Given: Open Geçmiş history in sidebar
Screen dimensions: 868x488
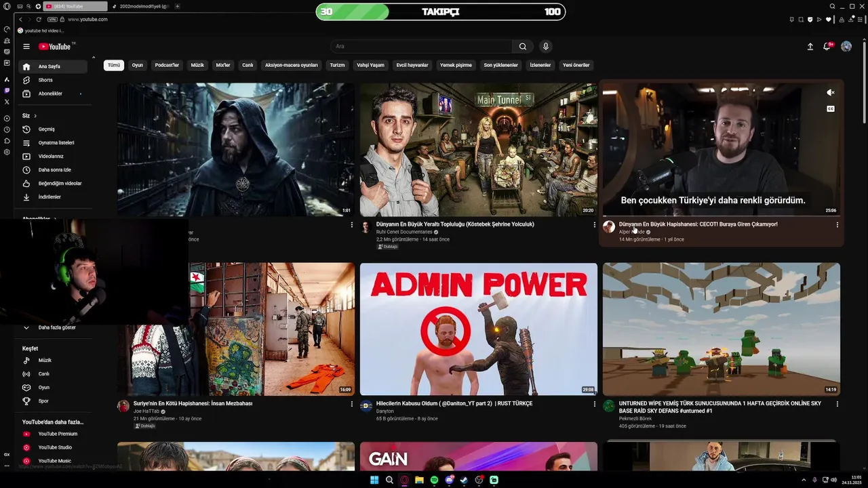Looking at the screenshot, I should [x=54, y=129].
